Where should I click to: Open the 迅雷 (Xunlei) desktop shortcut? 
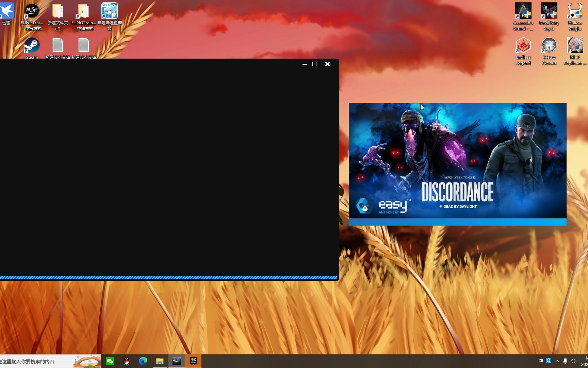point(6,14)
